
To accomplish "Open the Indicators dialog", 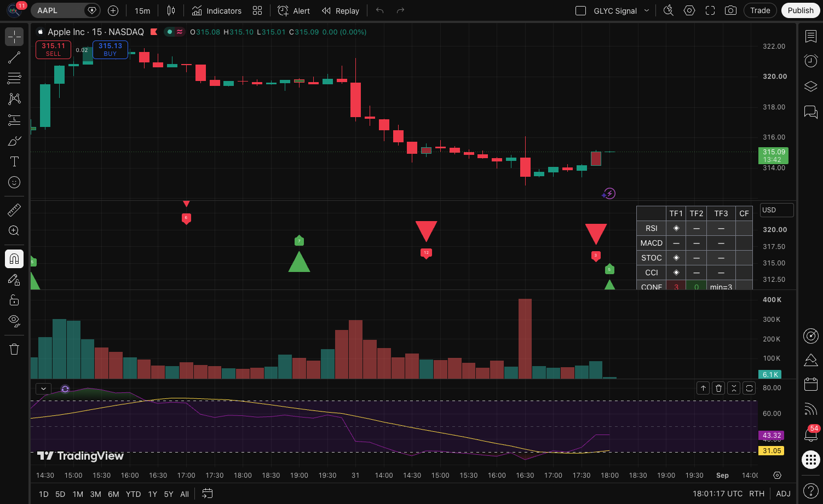I will 216,10.
